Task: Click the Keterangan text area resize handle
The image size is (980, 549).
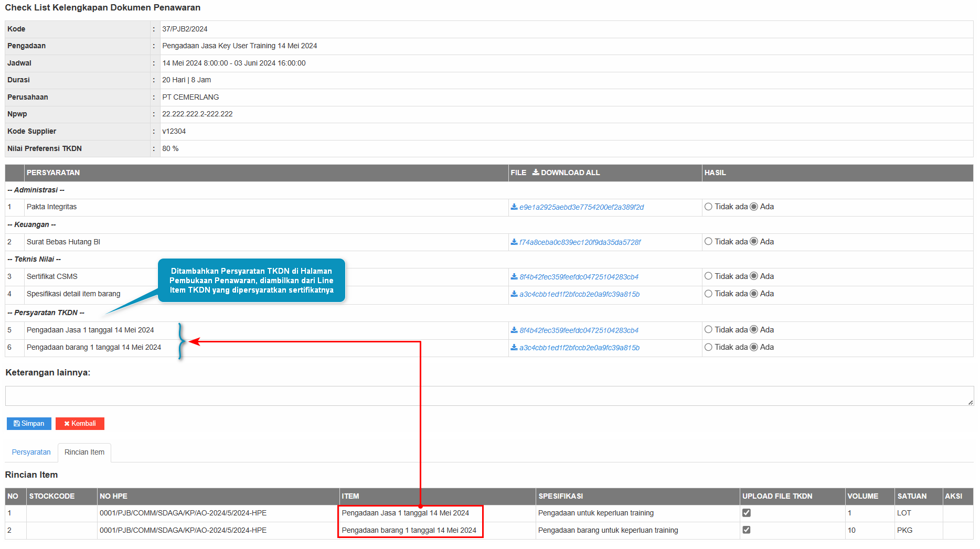Action: coord(971,402)
